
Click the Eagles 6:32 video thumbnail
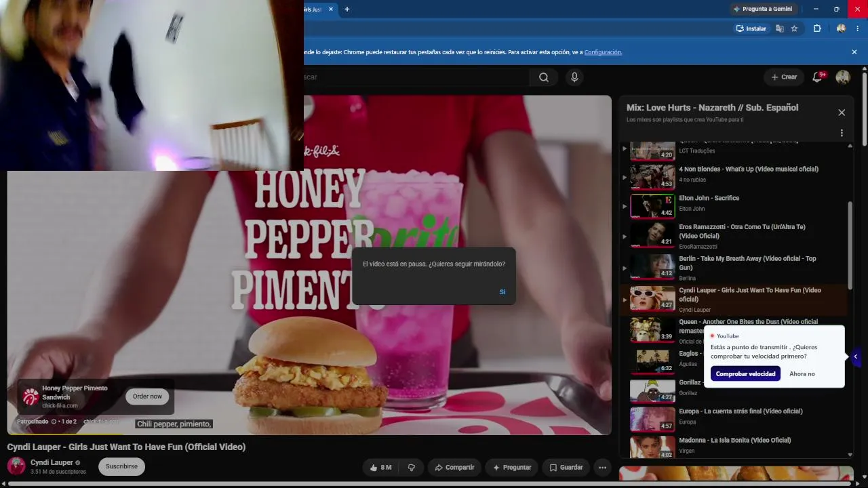pos(652,361)
